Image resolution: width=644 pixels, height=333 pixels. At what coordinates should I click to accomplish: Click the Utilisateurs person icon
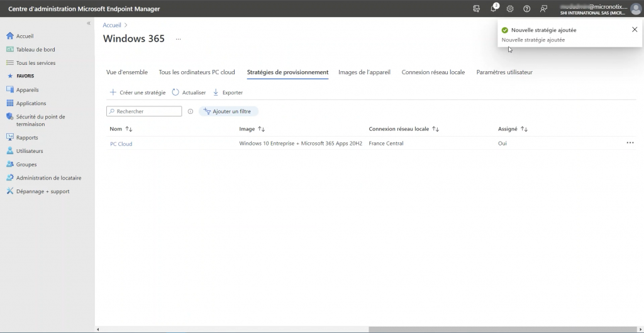tap(10, 151)
